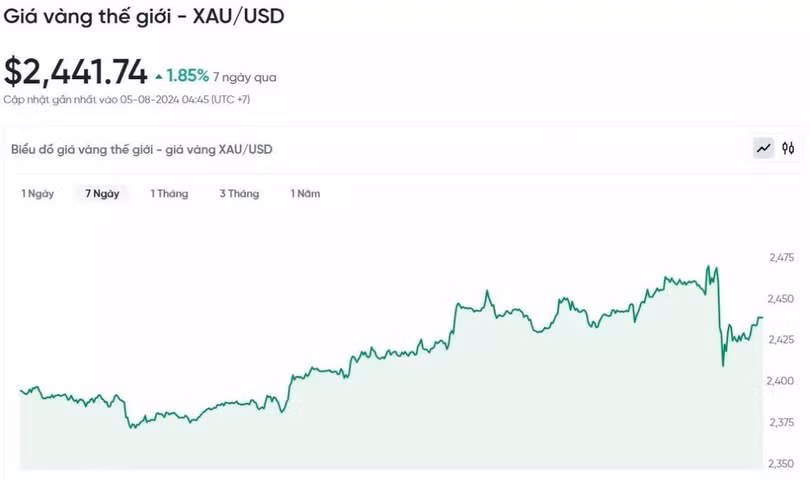Click the 2,400 y-axis label
The height and width of the screenshot is (480, 810).
point(780,381)
